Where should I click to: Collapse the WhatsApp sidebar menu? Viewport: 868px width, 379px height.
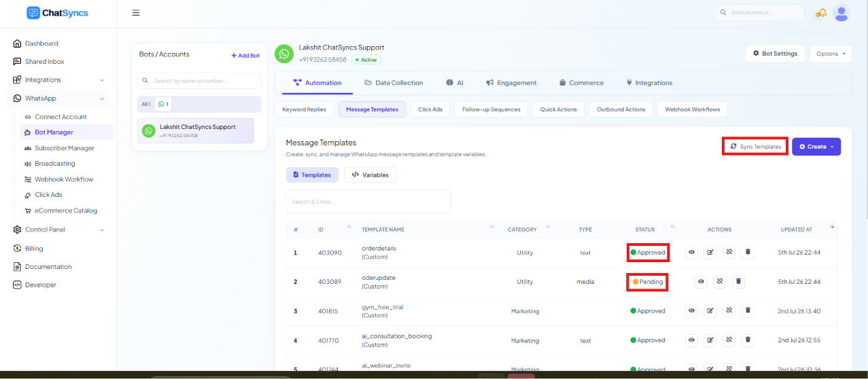click(58, 98)
